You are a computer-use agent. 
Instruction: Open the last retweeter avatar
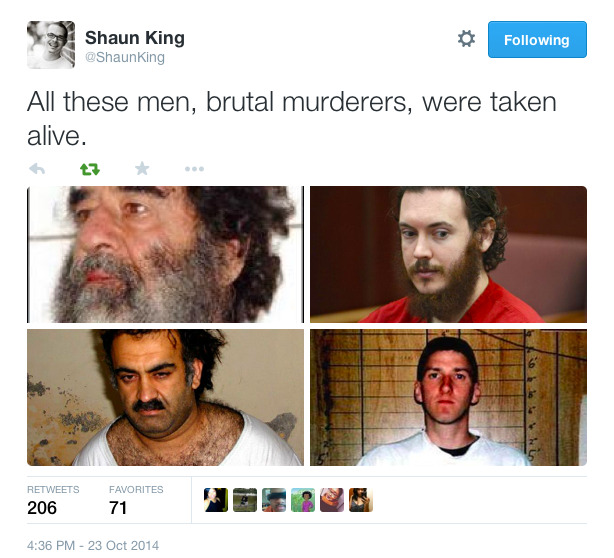pos(361,500)
